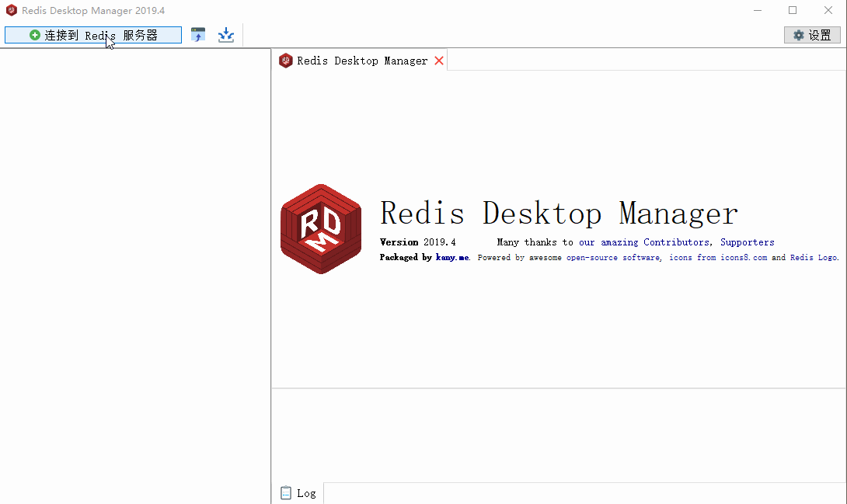Open the Supporters link
Image resolution: width=847 pixels, height=504 pixels.
[747, 242]
